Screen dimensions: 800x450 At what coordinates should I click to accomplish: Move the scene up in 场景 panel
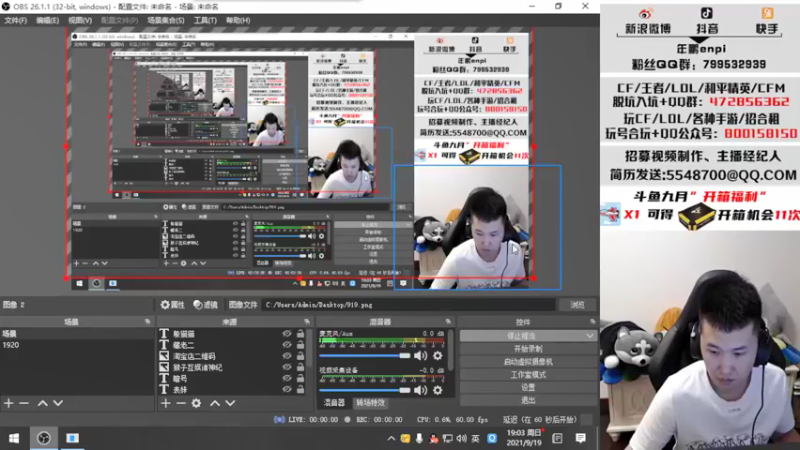[x=42, y=403]
